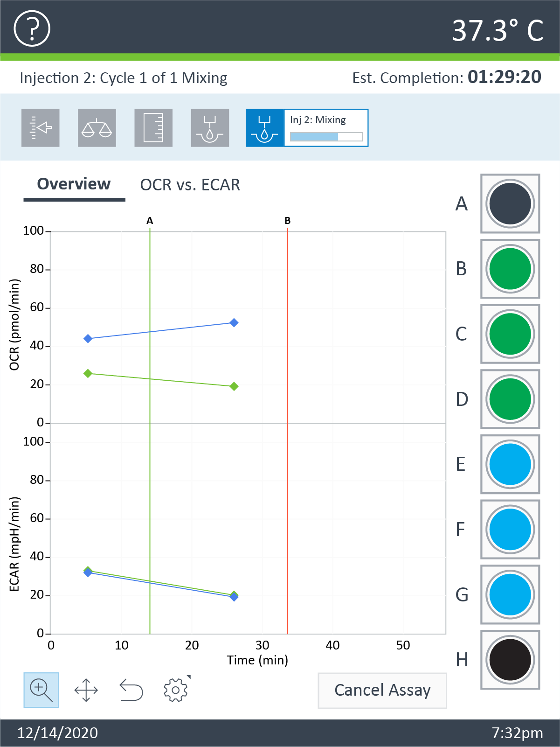Switch to the Overview tab

pyautogui.click(x=74, y=184)
